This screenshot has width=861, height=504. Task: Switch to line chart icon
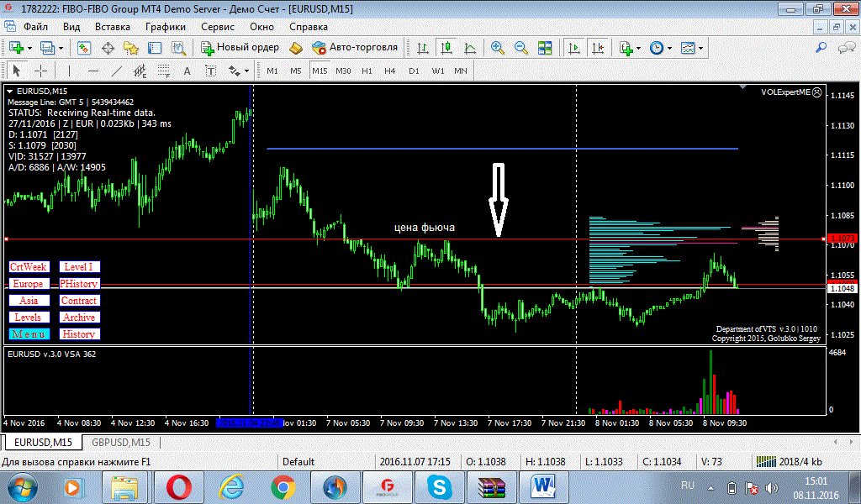470,48
